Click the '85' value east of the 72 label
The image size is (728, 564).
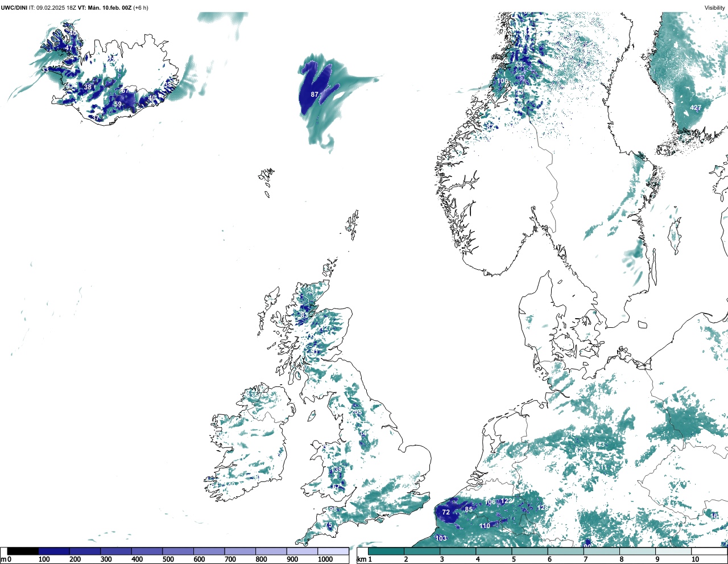(x=469, y=509)
